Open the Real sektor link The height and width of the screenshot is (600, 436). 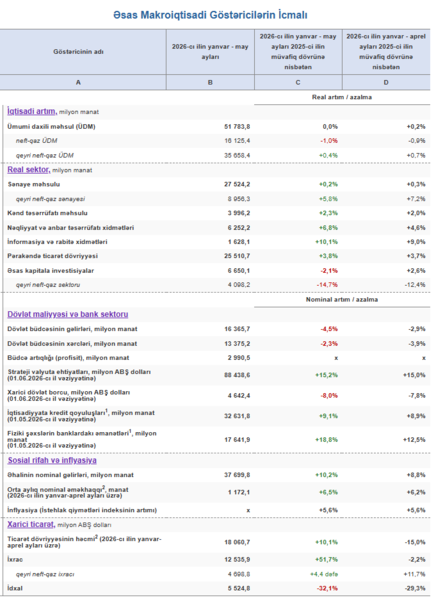(x=29, y=170)
